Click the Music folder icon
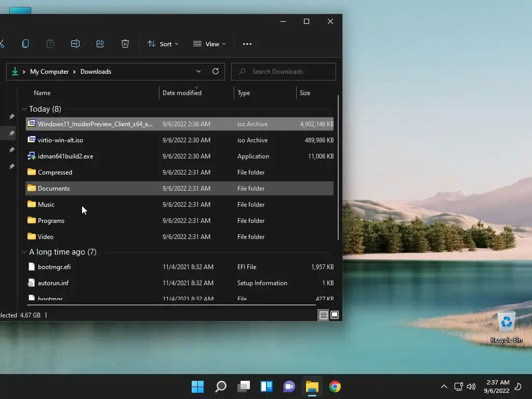The height and width of the screenshot is (399, 532). 32,204
